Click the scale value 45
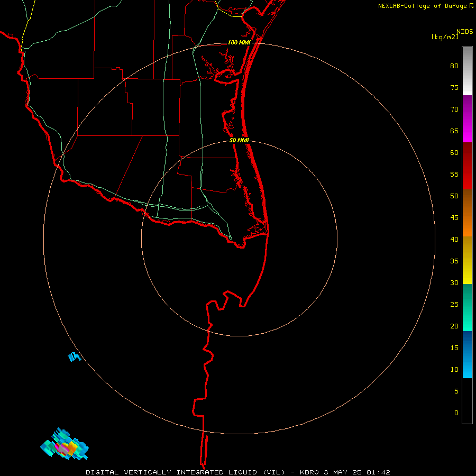The width and height of the screenshot is (476, 476). point(454,218)
